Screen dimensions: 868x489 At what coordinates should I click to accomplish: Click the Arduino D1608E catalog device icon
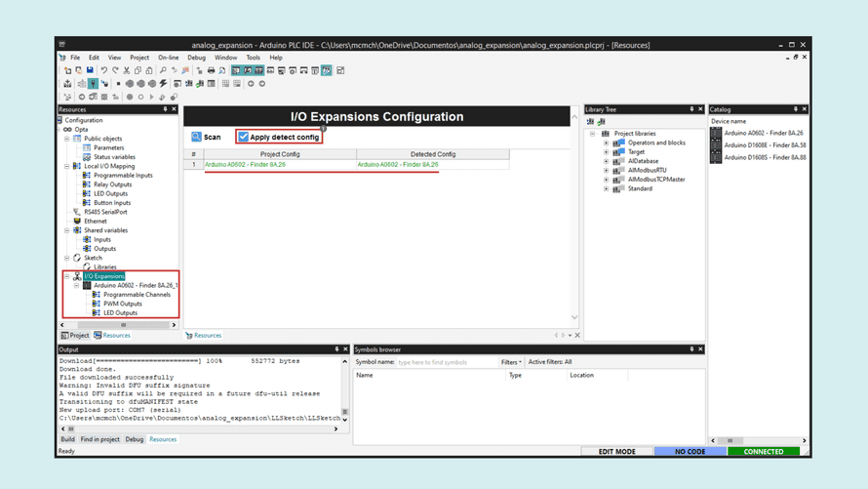717,145
